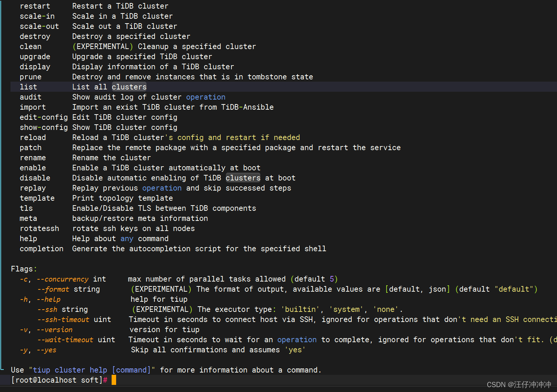The image size is (557, 392).
Task: Click the blue 'operation' word on replay line
Action: pos(162,188)
